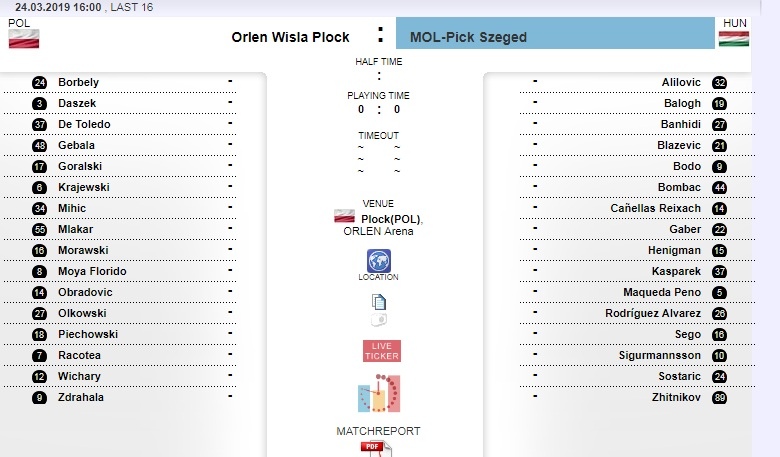Open MOL-Pick Szeged team page

click(468, 38)
